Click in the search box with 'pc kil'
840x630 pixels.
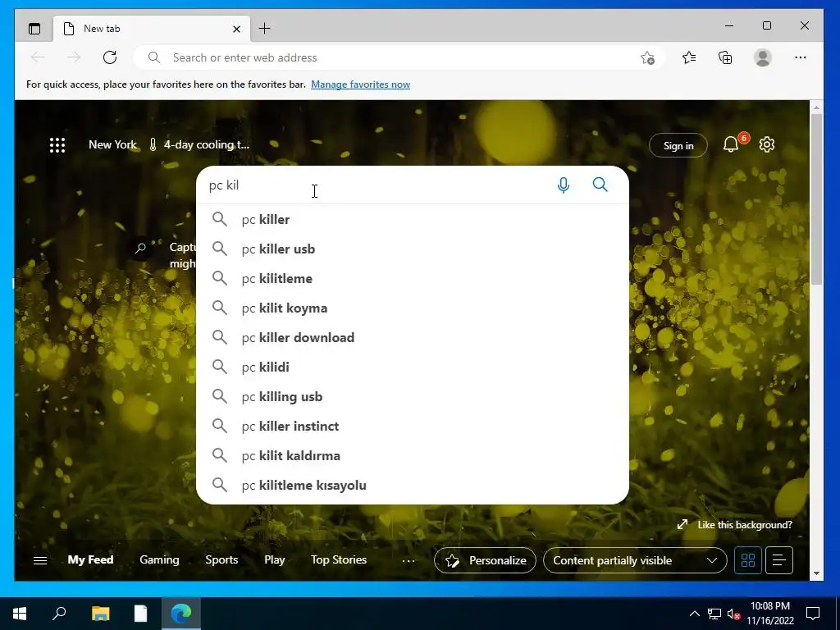click(x=375, y=185)
